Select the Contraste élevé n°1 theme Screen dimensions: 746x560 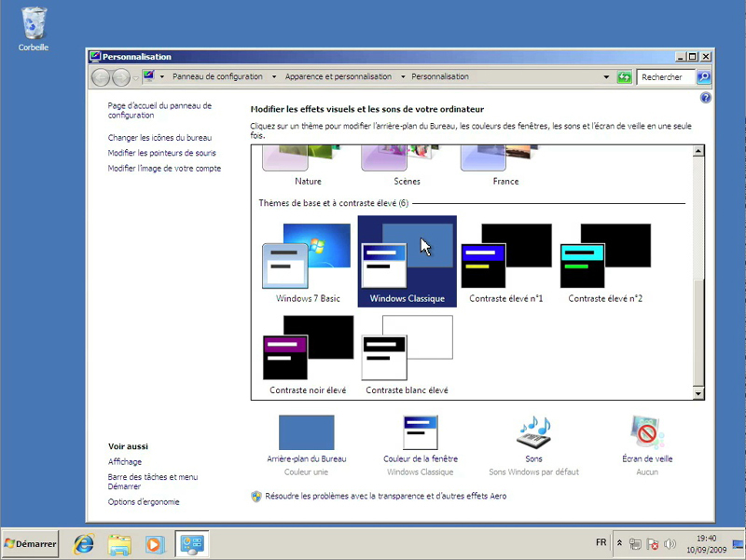[505, 262]
